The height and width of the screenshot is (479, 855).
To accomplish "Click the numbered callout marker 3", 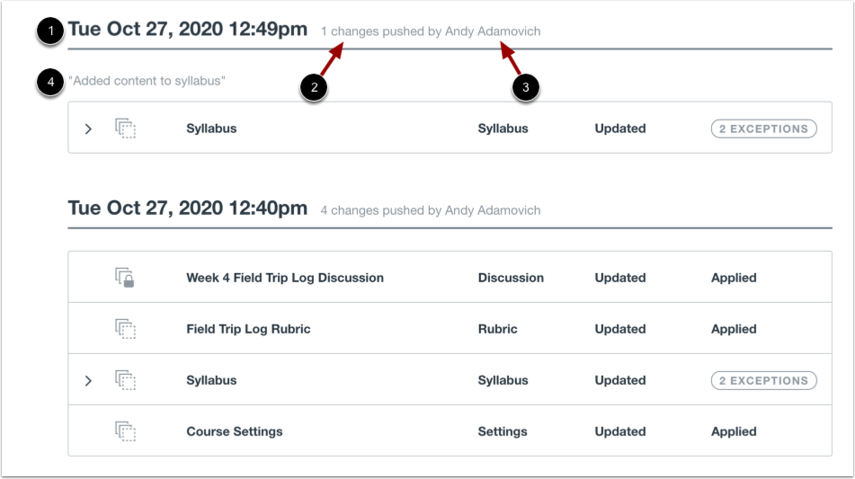I will coord(526,87).
